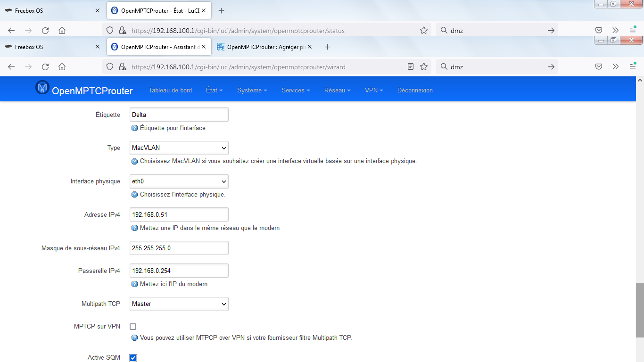Click the Déconnexion link to log out
644x362 pixels.
pyautogui.click(x=415, y=90)
